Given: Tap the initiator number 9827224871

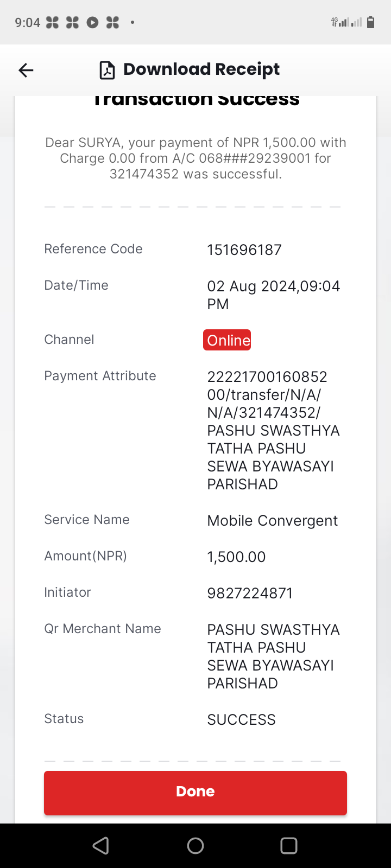Looking at the screenshot, I should (250, 593).
